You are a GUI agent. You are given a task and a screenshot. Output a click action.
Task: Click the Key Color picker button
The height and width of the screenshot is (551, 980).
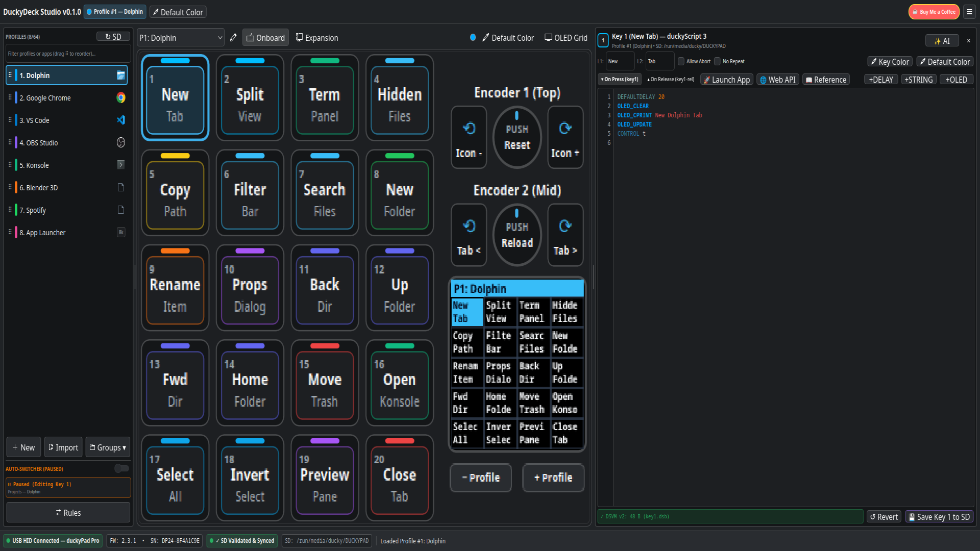click(890, 62)
